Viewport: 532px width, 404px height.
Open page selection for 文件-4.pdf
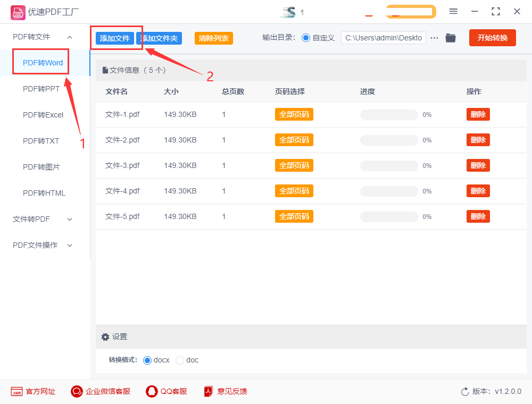coord(294,191)
